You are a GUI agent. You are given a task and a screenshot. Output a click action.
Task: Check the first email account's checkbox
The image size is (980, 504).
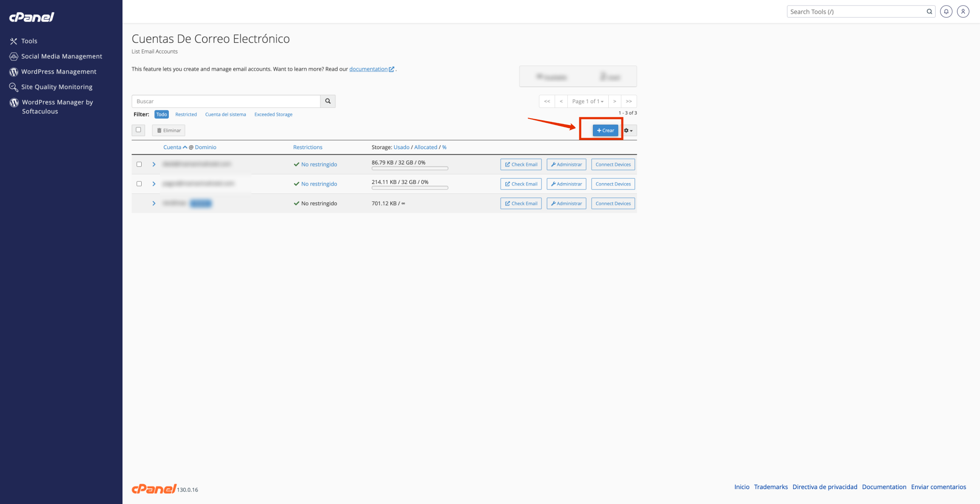(139, 164)
